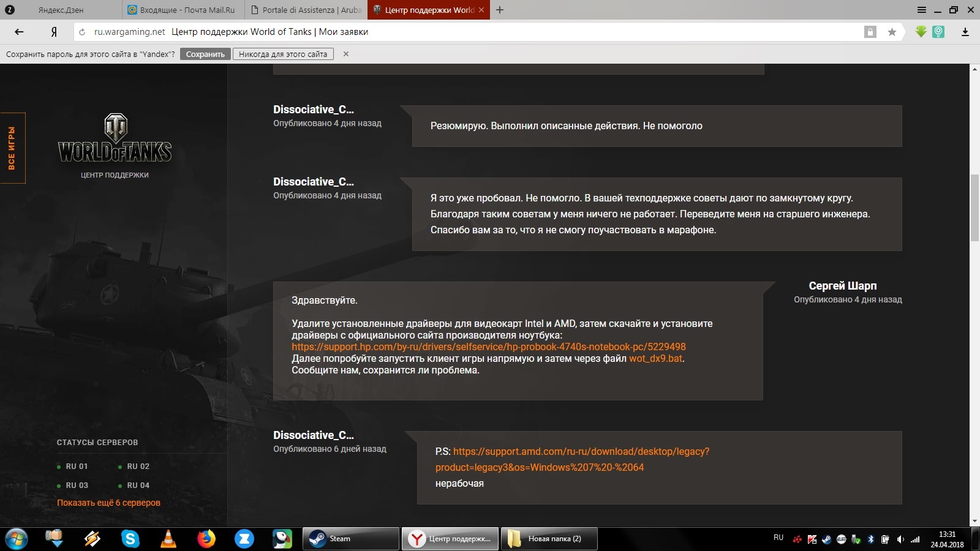Click Сохранить to save the password
980x551 pixels.
(205, 54)
